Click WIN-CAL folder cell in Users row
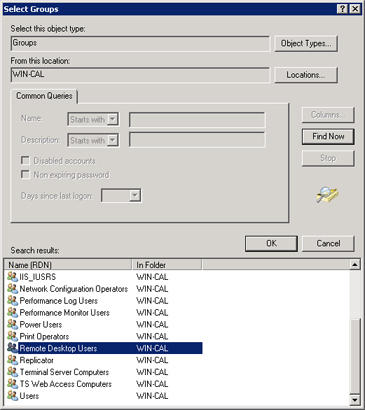 (x=152, y=396)
